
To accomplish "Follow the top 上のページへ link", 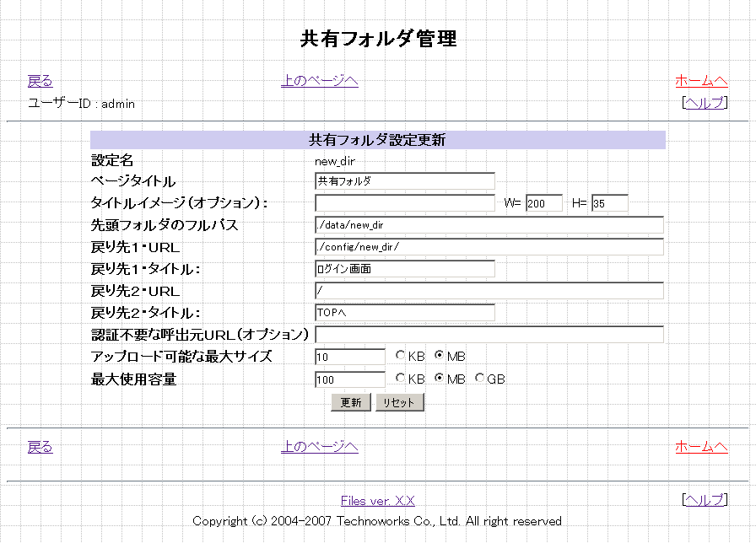I will click(319, 81).
